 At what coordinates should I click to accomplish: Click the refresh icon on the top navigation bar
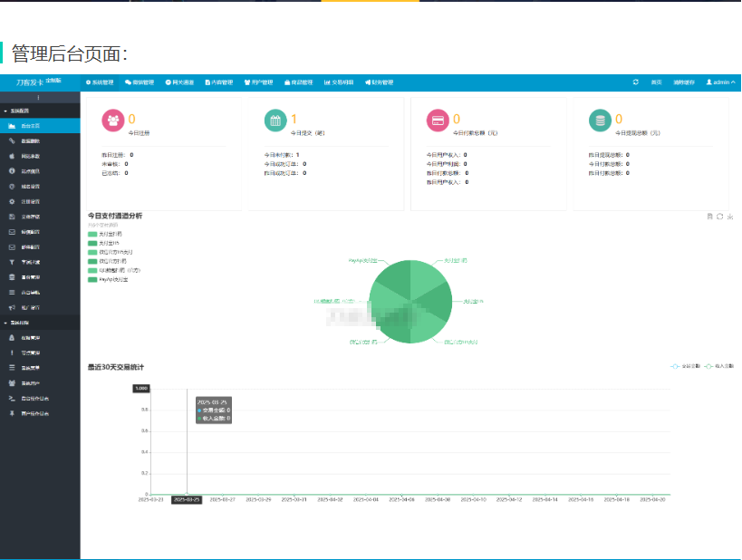pos(635,82)
